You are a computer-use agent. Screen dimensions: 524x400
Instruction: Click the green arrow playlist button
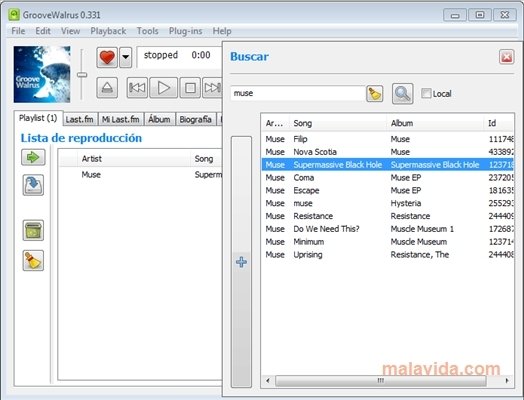coord(33,157)
